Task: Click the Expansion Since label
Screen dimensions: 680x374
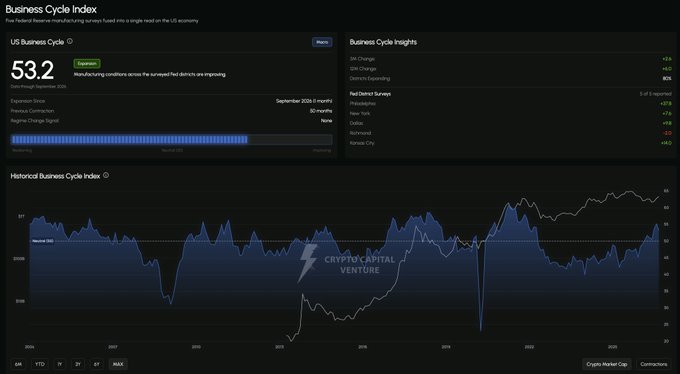Action: tap(28, 101)
